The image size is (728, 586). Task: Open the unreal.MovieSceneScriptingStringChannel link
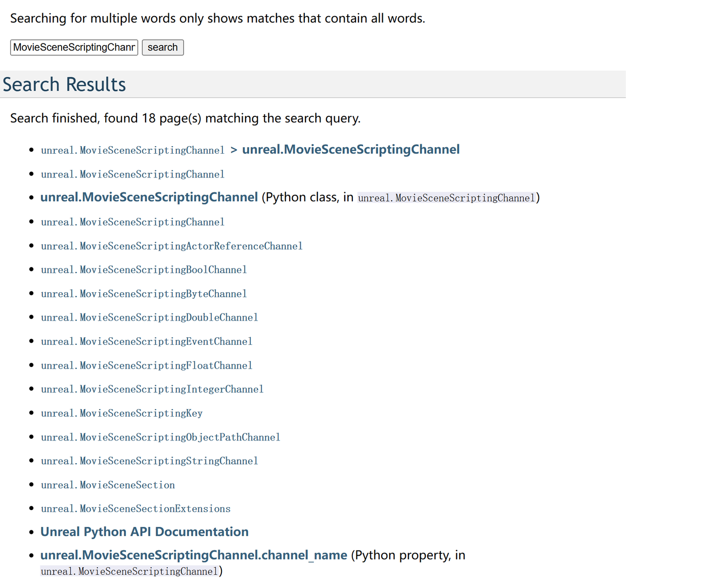point(149,461)
